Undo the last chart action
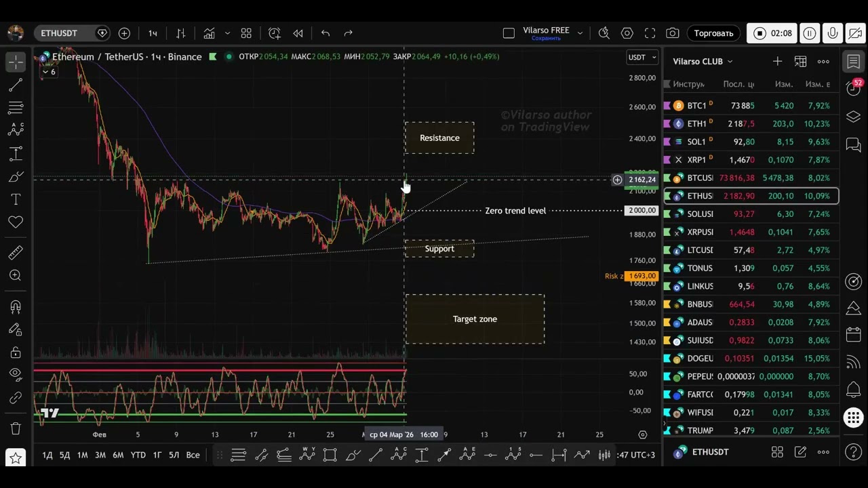868x488 pixels. point(325,33)
